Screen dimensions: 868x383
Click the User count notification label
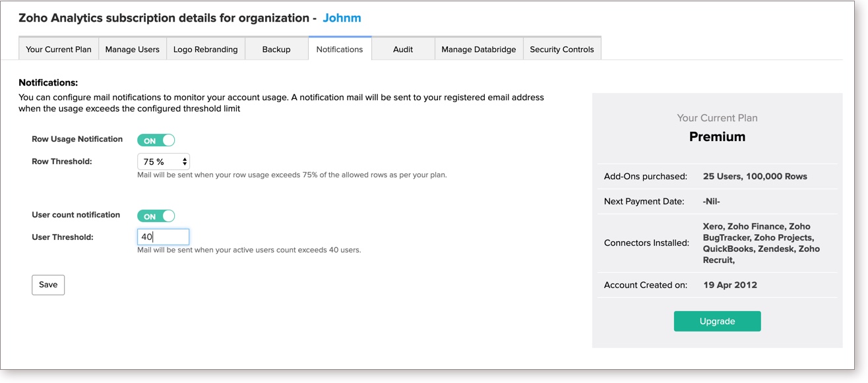point(76,215)
